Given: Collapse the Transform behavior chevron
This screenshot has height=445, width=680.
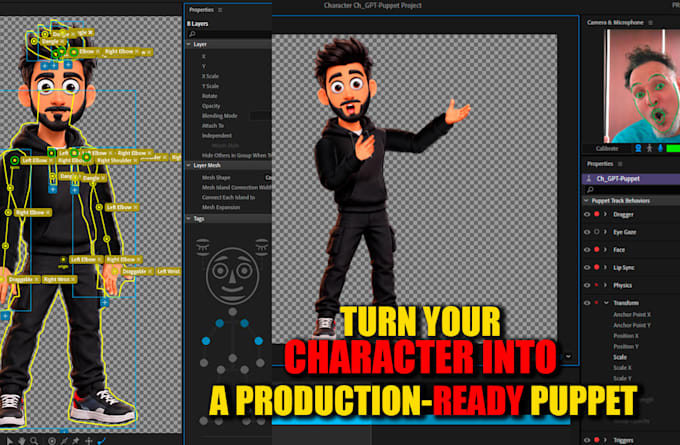Looking at the screenshot, I should click(x=606, y=303).
